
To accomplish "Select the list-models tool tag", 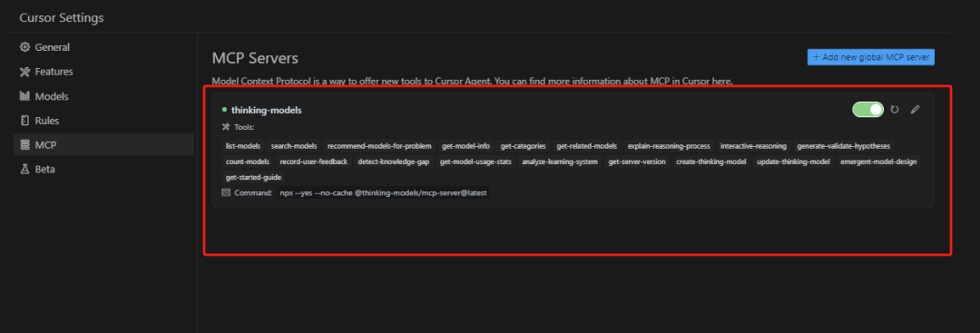I will 243,146.
